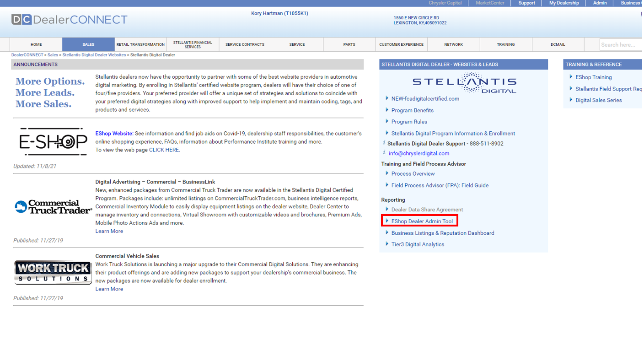Screen dimensions: 644x361
Task: Open the Digital Sales Series link
Action: coord(598,100)
